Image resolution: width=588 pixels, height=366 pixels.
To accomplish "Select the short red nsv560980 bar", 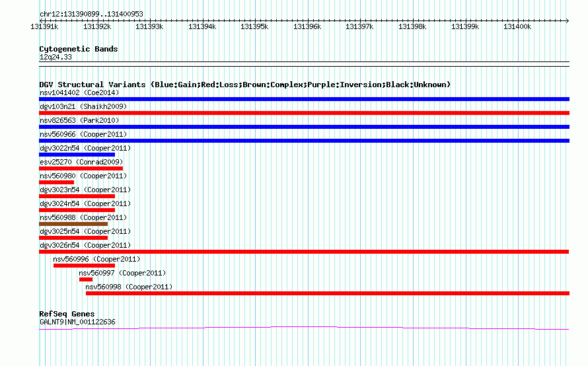I will 56,182.
